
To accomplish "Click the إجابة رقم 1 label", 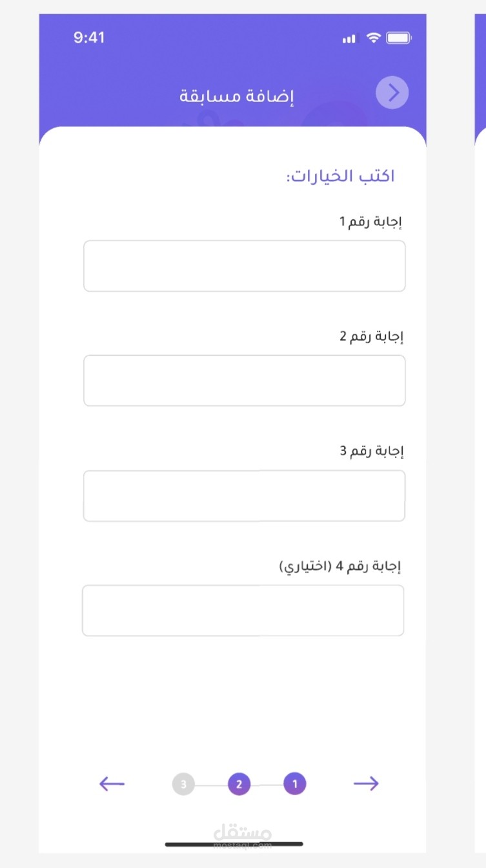I will pos(371,222).
